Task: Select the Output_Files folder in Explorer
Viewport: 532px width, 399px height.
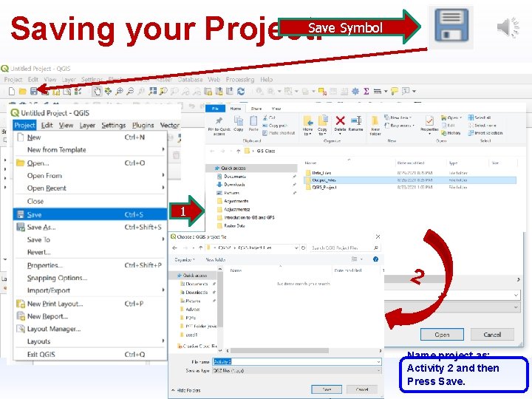Action: pos(411,180)
